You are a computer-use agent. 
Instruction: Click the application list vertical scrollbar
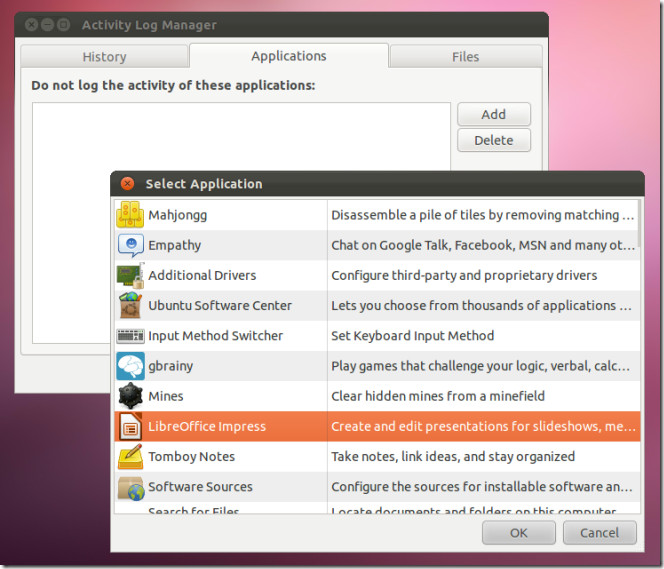[x=639, y=224]
